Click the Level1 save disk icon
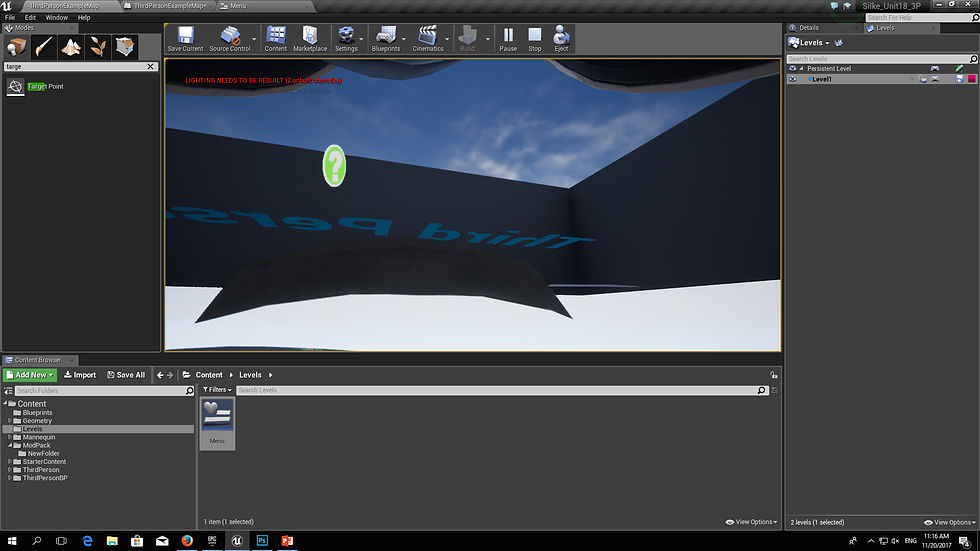The image size is (980, 551). 959,79
